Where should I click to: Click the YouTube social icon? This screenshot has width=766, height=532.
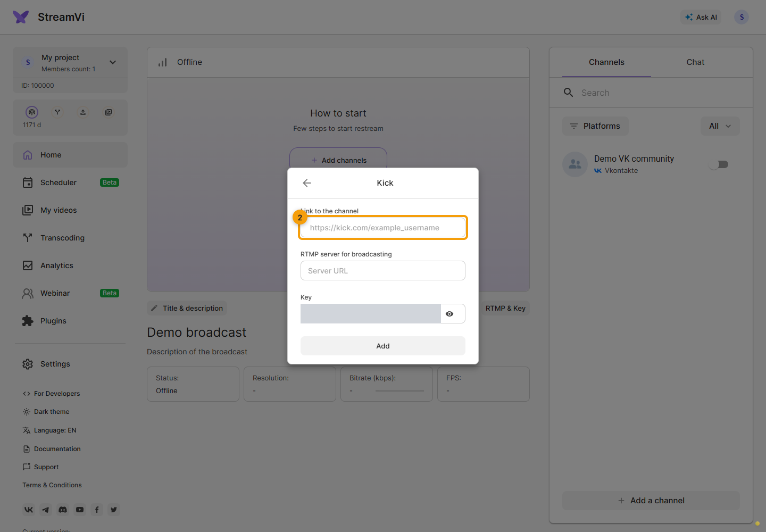[x=80, y=510]
